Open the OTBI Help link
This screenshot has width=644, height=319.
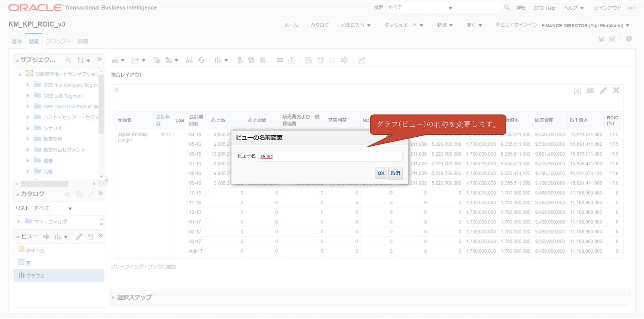click(545, 8)
